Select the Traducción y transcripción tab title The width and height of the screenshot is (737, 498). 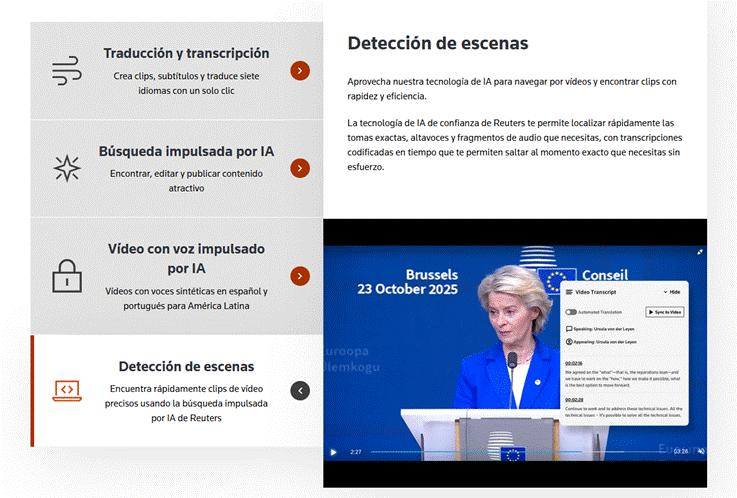click(186, 53)
